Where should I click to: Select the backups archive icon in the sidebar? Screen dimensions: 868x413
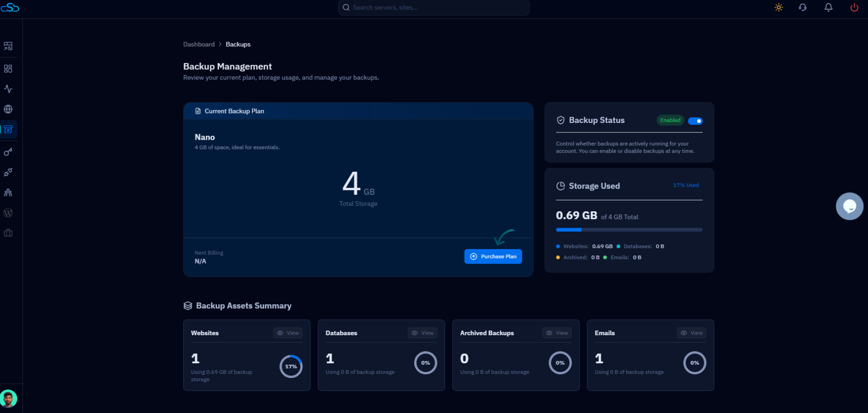(8, 130)
